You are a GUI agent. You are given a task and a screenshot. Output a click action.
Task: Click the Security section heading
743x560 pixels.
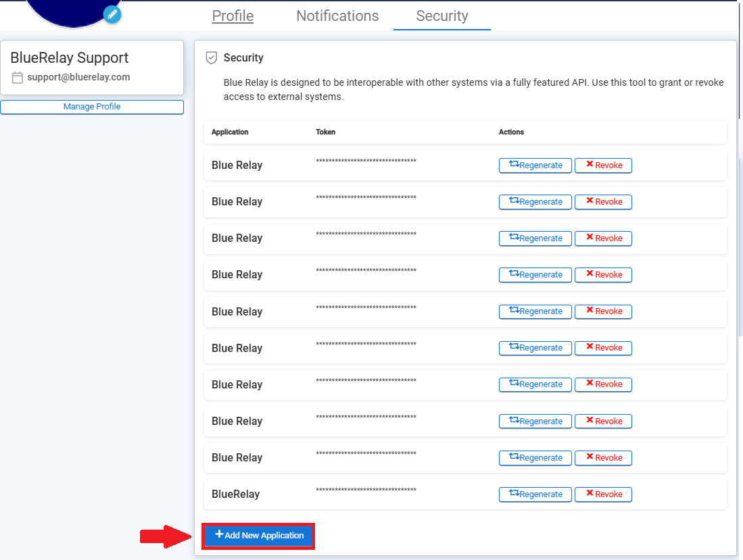(243, 57)
